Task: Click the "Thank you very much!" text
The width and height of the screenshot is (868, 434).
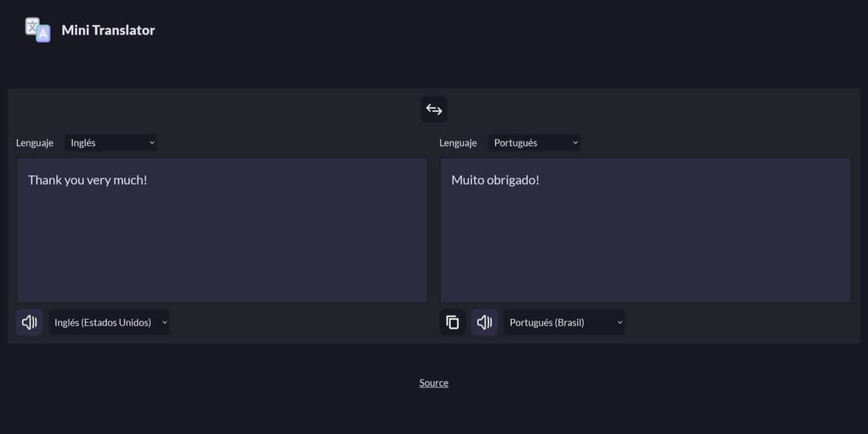Action: 88,180
